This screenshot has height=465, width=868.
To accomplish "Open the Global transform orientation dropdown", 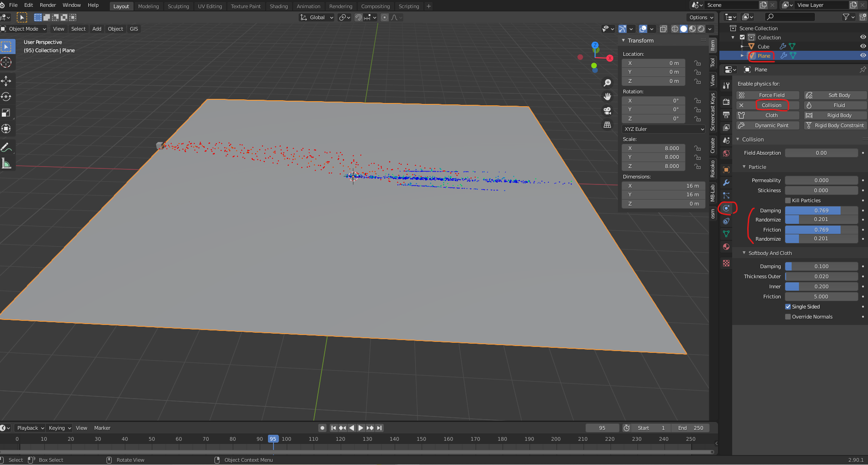I will (317, 17).
